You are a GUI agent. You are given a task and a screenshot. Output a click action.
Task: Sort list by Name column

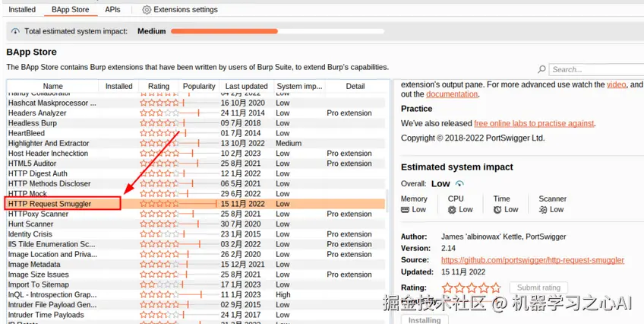click(53, 87)
